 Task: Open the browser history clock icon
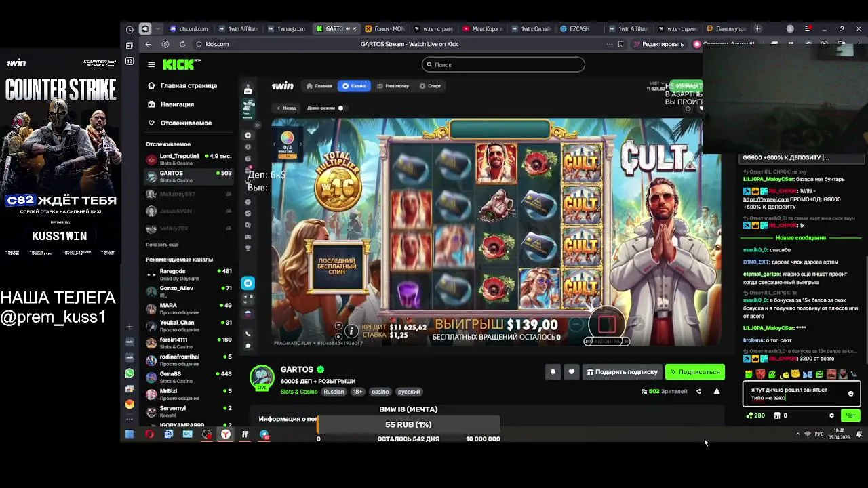pos(130,29)
